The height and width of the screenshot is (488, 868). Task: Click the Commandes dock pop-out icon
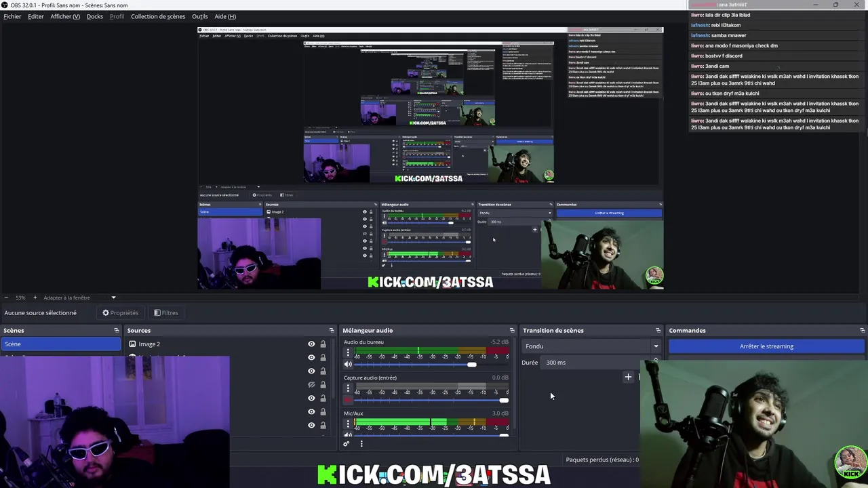862,330
